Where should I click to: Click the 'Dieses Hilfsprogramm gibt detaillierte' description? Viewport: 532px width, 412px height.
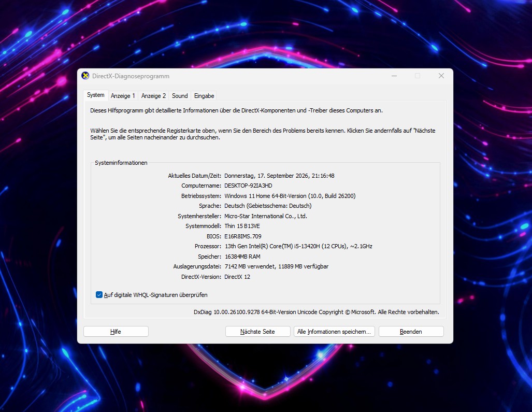click(x=237, y=110)
